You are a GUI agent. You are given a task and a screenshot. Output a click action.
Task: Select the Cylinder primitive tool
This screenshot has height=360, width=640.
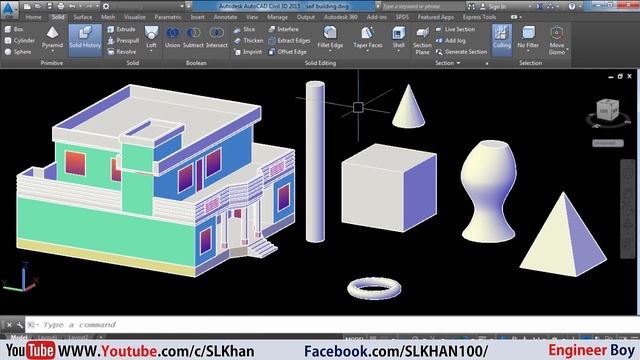pyautogui.click(x=20, y=40)
